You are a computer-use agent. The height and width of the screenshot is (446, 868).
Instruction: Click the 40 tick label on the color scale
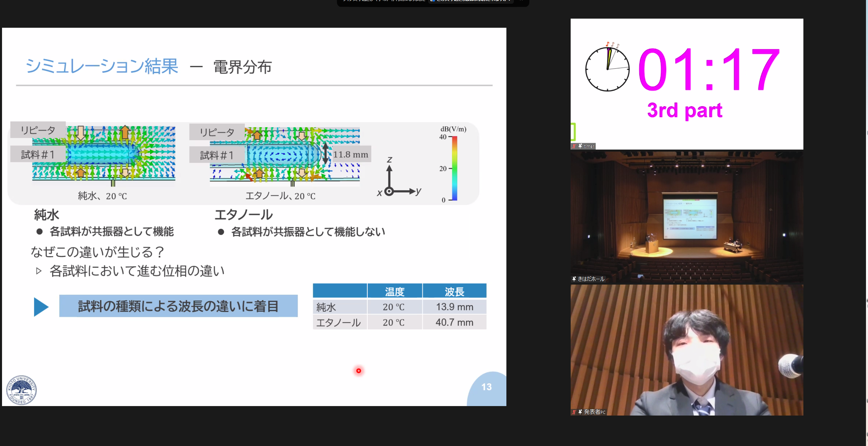tap(443, 137)
